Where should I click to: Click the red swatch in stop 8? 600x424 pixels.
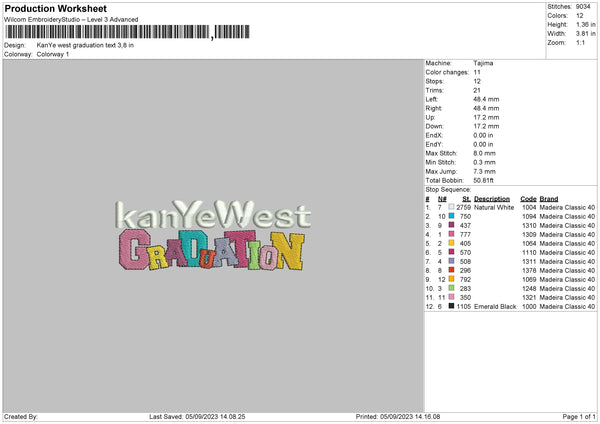(452, 270)
